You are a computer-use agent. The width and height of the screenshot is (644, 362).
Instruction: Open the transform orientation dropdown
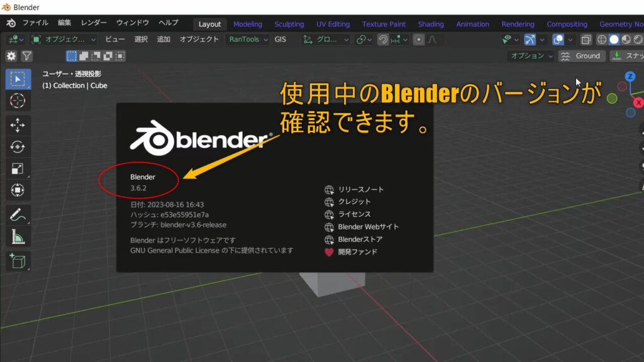[326, 40]
